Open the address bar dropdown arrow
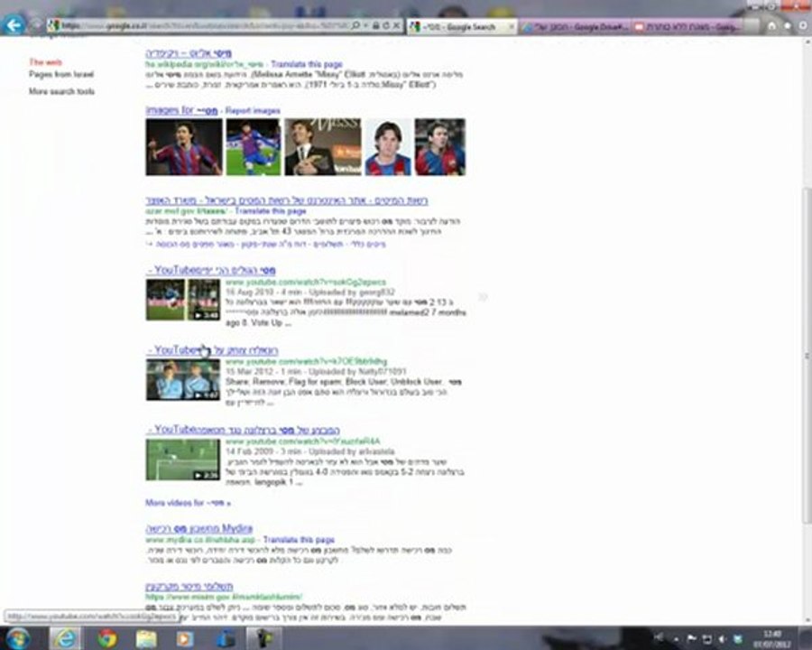 365,25
